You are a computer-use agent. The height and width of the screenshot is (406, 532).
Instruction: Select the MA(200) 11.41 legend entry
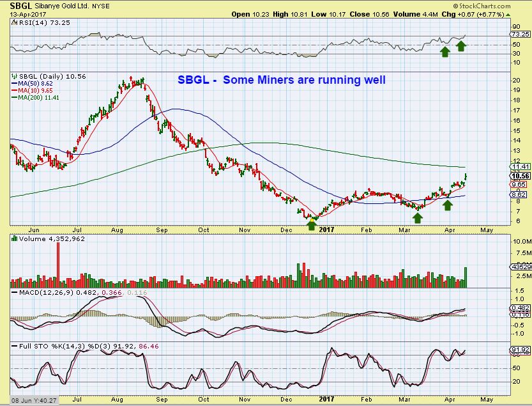[x=35, y=98]
